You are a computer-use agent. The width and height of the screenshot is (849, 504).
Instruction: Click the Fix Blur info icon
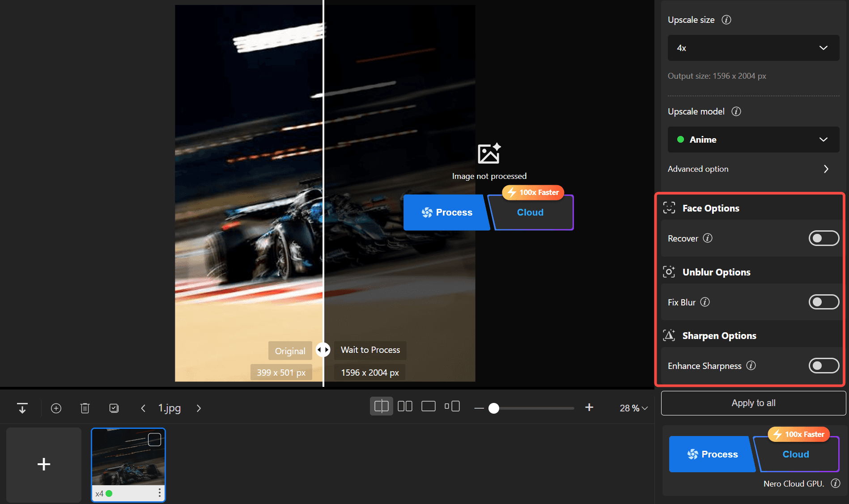pyautogui.click(x=705, y=302)
